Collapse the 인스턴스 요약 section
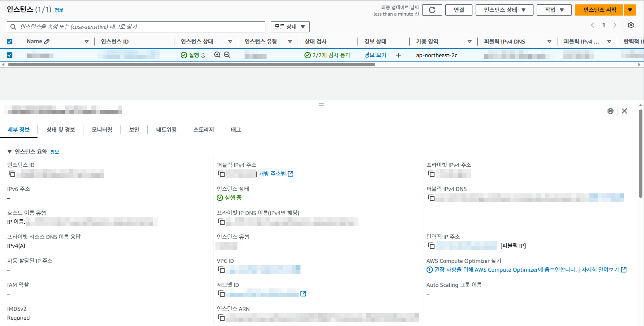644x326 pixels. [10, 152]
